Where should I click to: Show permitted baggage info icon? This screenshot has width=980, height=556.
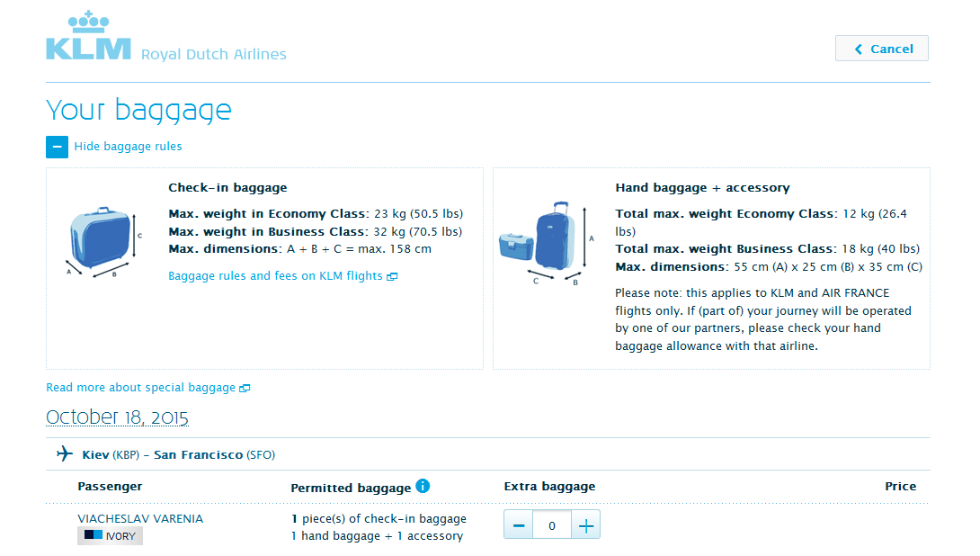pyautogui.click(x=423, y=486)
